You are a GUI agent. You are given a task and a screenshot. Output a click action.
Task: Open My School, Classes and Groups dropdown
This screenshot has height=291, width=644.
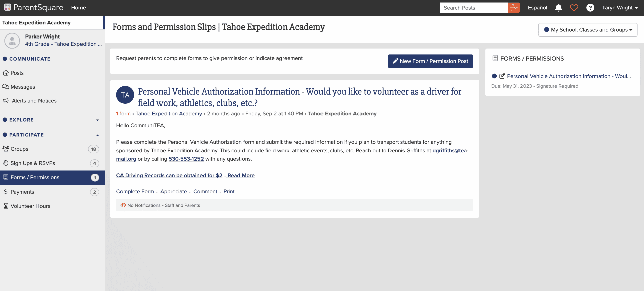pos(588,30)
